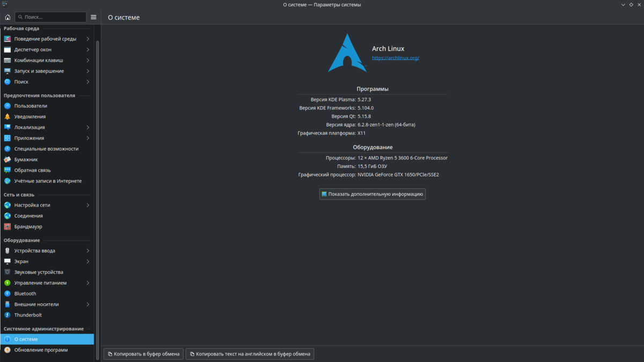Open the Брандмауэр settings page
The height and width of the screenshot is (362, 644).
pyautogui.click(x=47, y=226)
